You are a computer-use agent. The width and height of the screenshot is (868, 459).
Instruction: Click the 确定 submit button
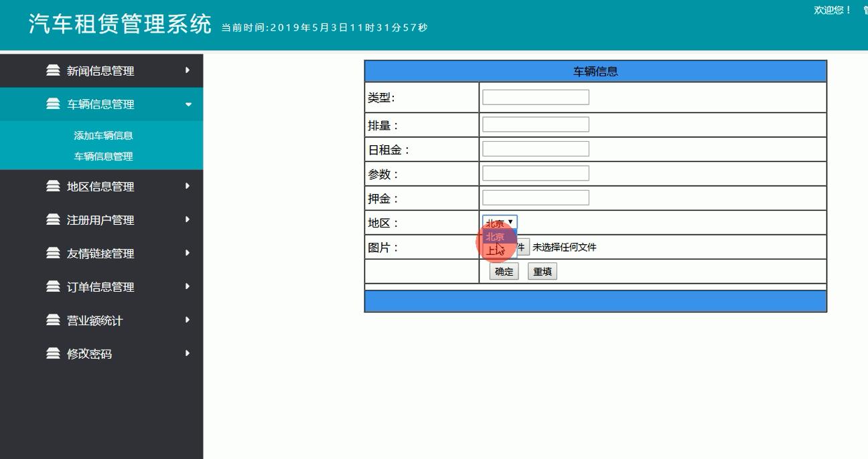504,271
